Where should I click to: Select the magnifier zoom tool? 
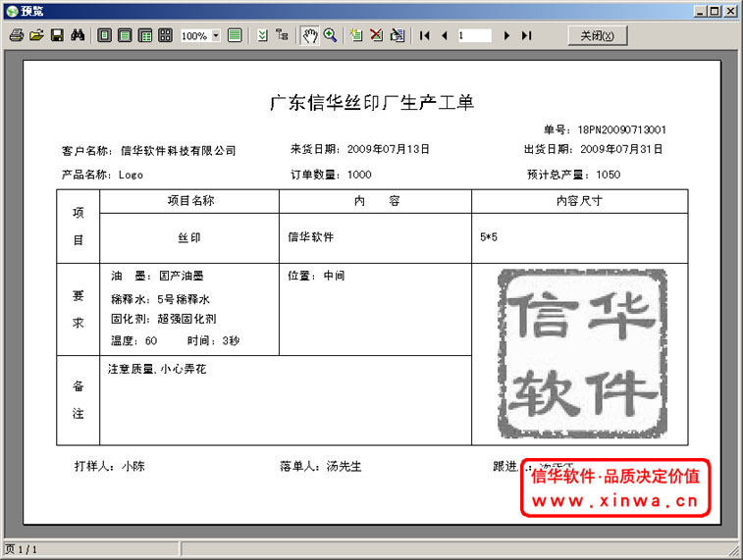[330, 35]
